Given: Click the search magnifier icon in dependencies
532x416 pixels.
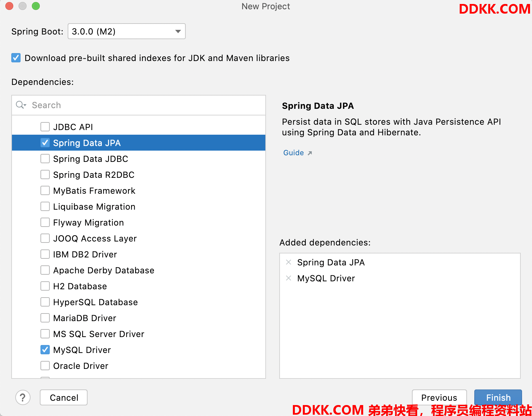Looking at the screenshot, I should tap(21, 105).
